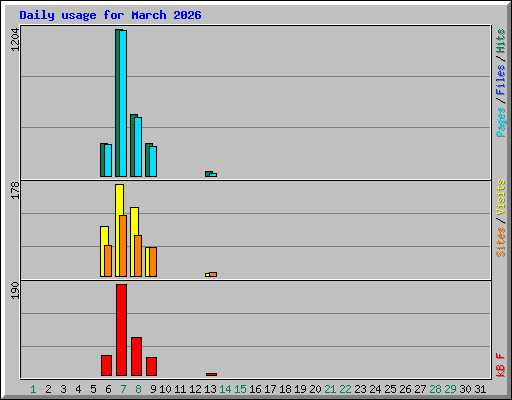Image resolution: width=512 pixels, height=400 pixels.
Task: Select the day 13 cyan pages bar
Action: click(213, 175)
